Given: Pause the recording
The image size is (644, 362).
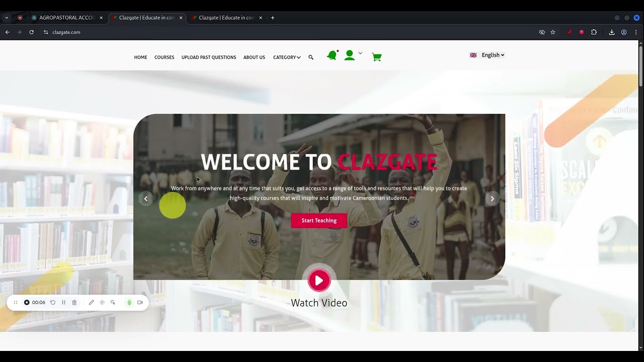Looking at the screenshot, I should [x=63, y=302].
